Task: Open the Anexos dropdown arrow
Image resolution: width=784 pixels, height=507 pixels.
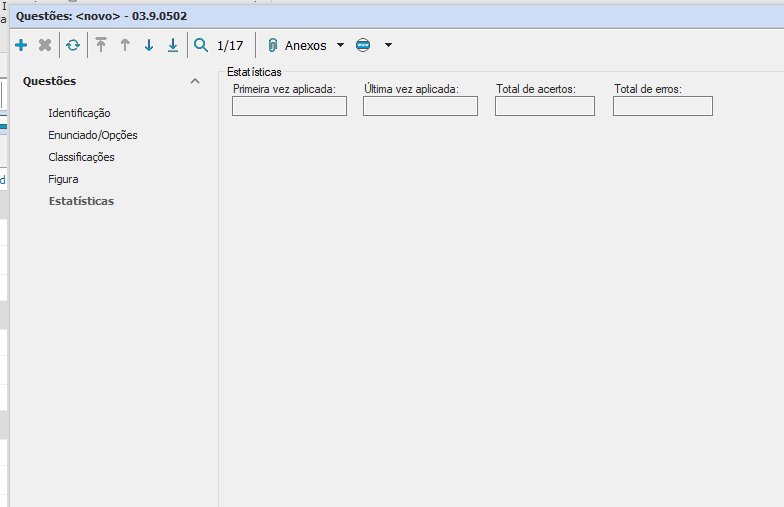Action: (340, 45)
